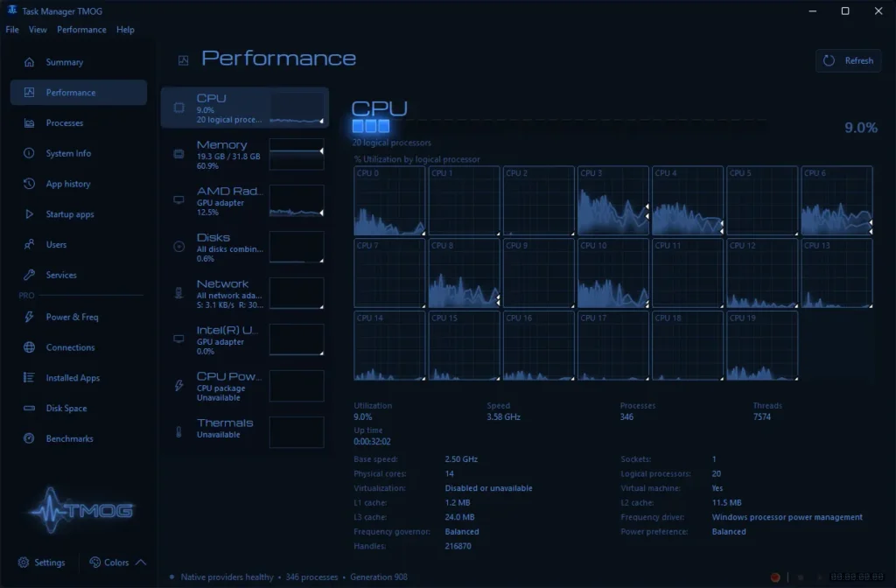
Task: Click the CPU Power lightning icon
Action: point(178,386)
